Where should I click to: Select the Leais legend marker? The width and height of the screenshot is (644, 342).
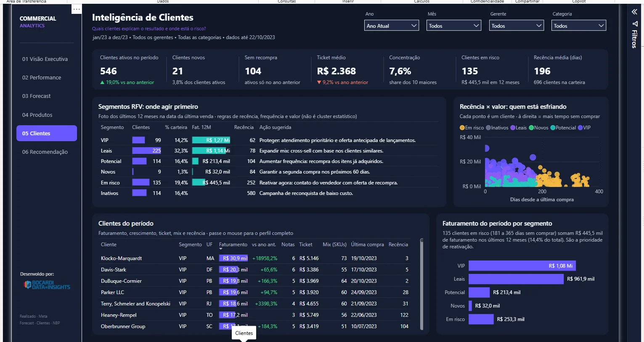point(513,128)
